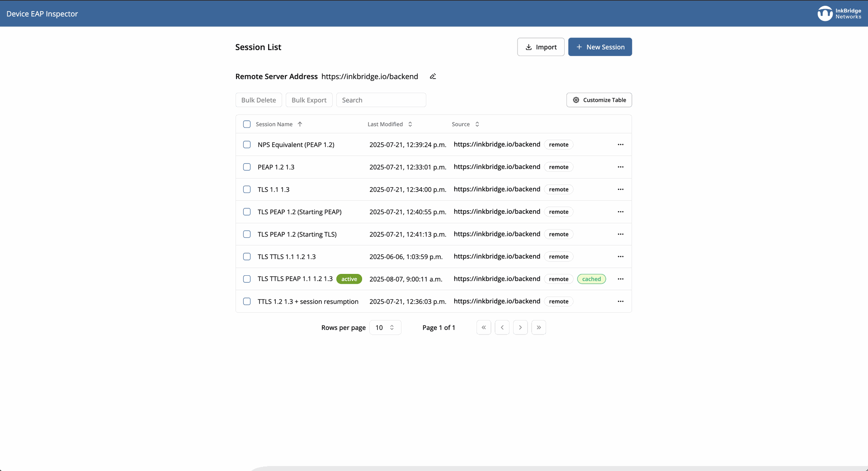Check the TLS TTLS PEAP 1.1 1.2 1.3 row
The height and width of the screenshot is (471, 868).
[247, 279]
